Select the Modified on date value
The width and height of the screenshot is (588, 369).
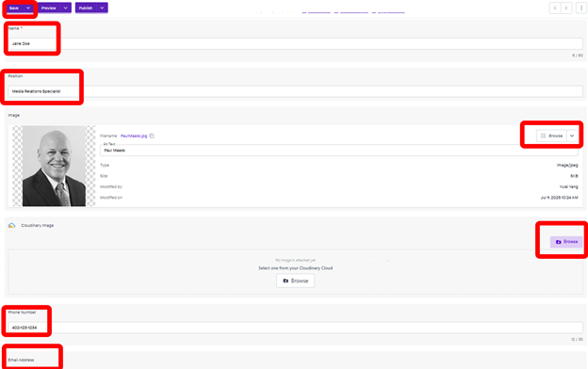(559, 198)
